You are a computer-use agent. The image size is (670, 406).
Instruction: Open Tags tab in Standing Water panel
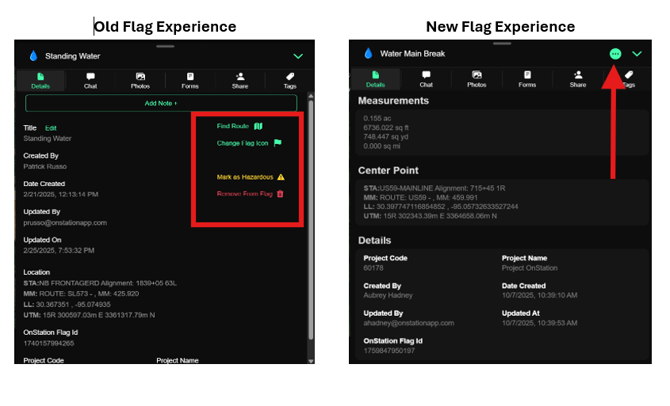tap(289, 80)
